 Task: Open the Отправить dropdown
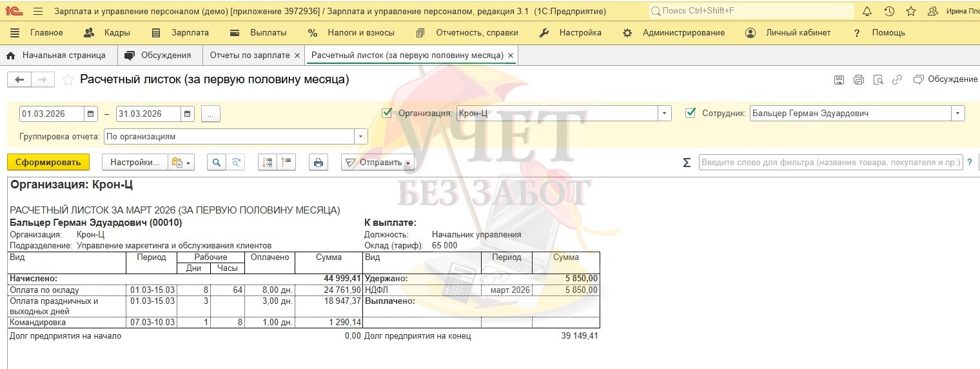pyautogui.click(x=378, y=163)
